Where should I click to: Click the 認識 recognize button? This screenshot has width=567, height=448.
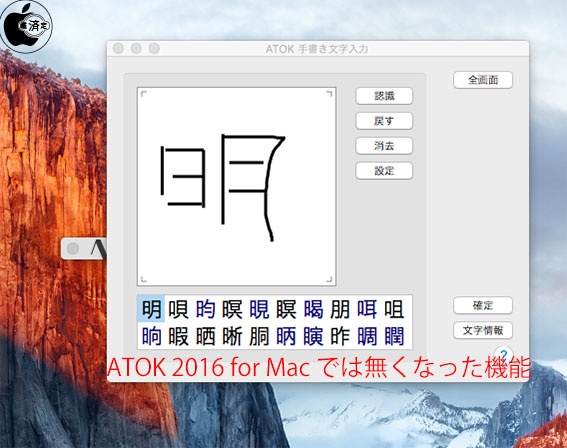tap(384, 96)
